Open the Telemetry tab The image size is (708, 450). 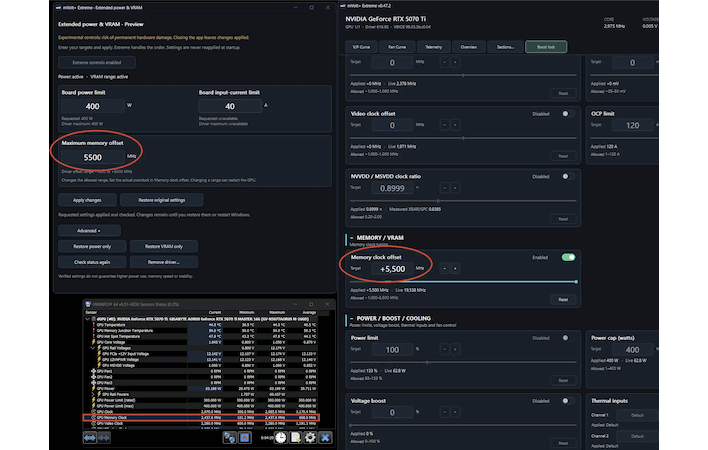click(433, 47)
